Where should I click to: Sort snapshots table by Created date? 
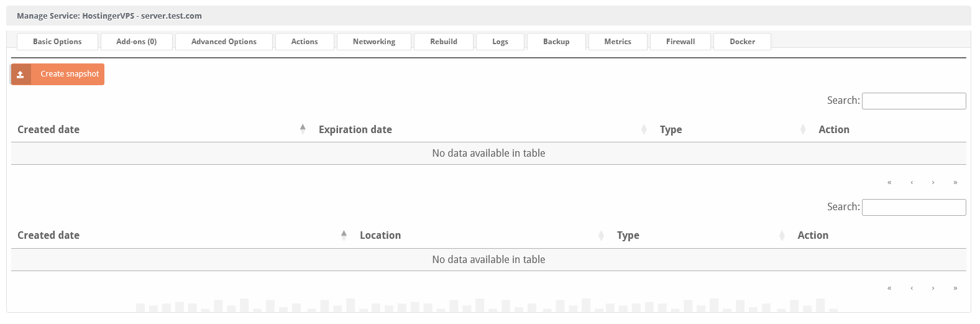[x=162, y=129]
